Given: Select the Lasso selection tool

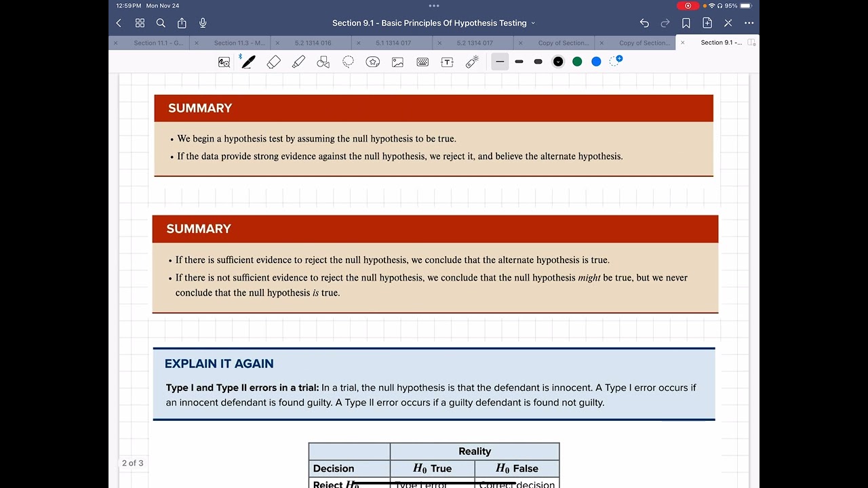Looking at the screenshot, I should [x=348, y=62].
